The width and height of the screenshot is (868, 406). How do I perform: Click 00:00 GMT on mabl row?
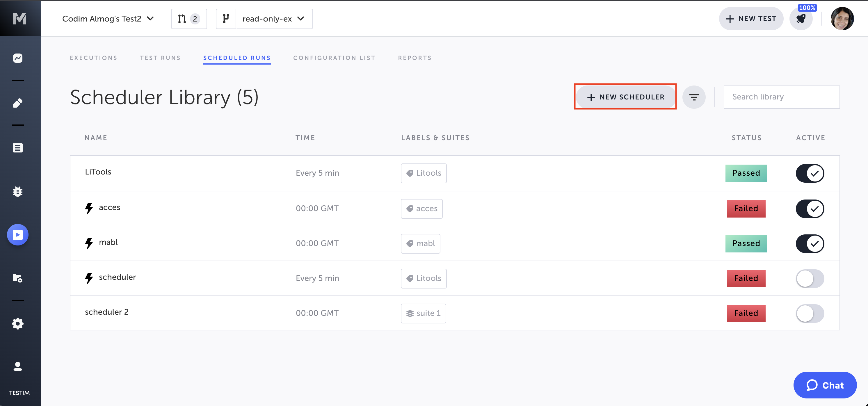pyautogui.click(x=317, y=244)
